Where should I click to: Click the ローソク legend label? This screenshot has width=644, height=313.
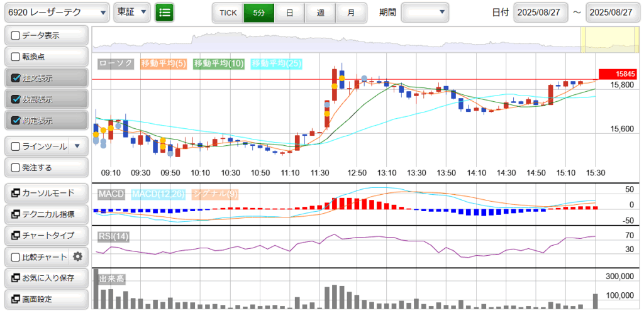tap(116, 63)
